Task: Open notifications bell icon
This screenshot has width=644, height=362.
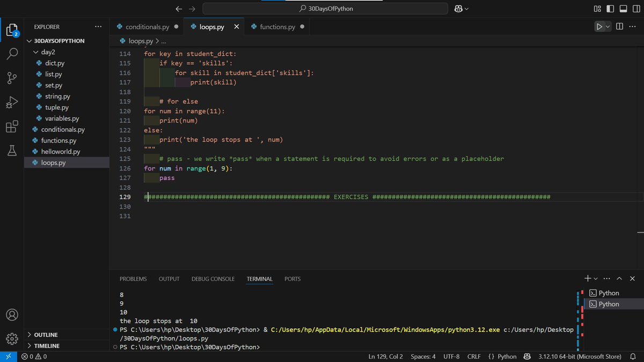Action: click(x=633, y=357)
